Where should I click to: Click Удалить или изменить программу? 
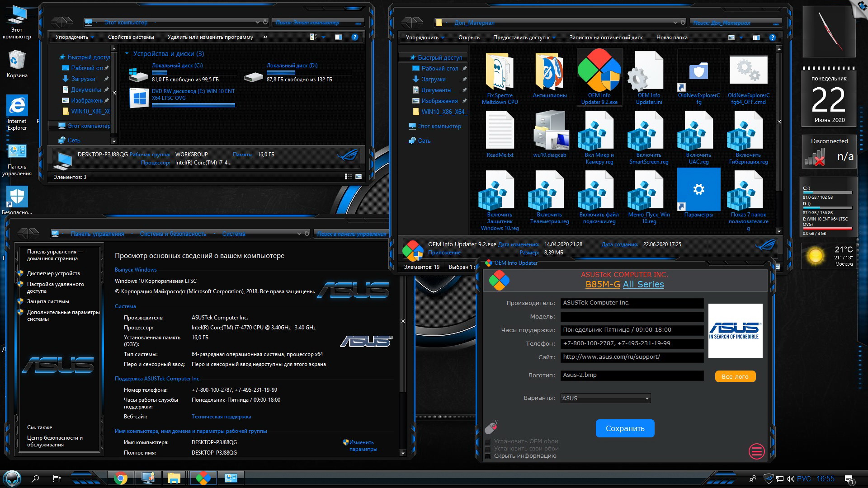click(210, 37)
